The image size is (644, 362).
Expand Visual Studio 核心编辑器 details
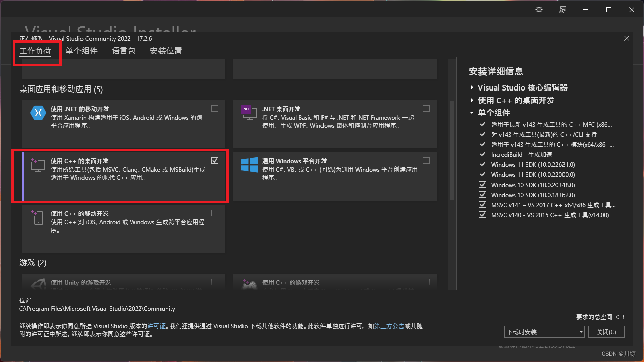click(x=471, y=87)
